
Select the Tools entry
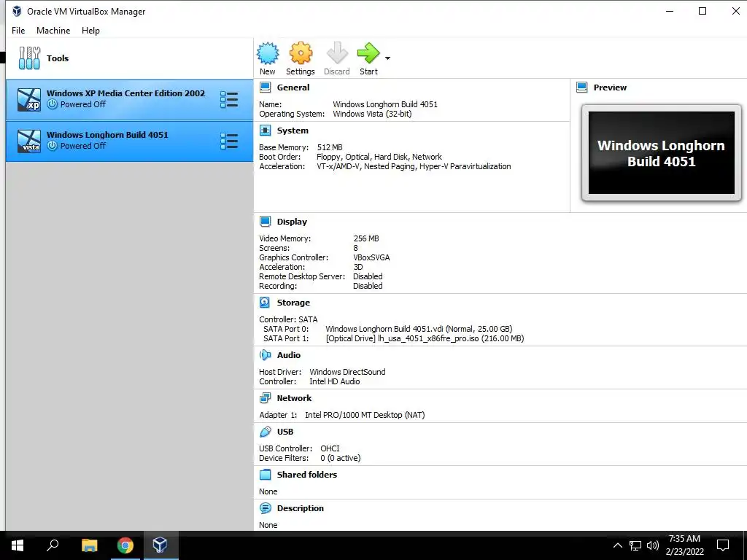coord(129,58)
